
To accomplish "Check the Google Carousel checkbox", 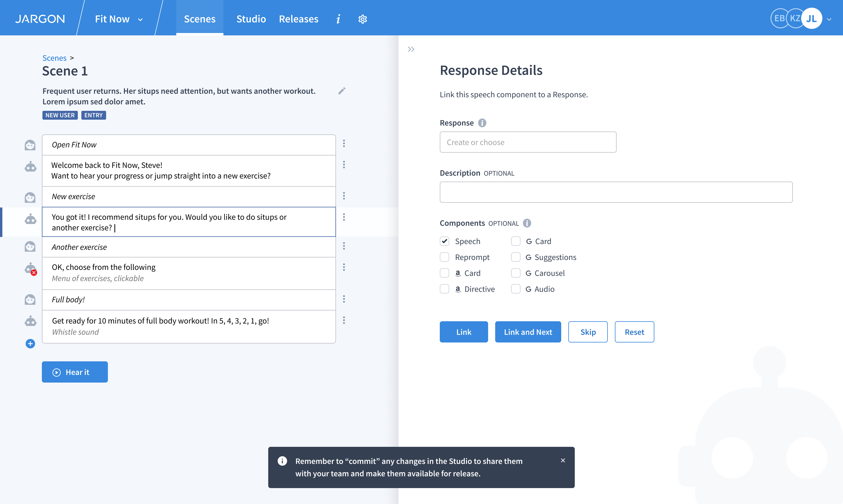I will click(516, 273).
